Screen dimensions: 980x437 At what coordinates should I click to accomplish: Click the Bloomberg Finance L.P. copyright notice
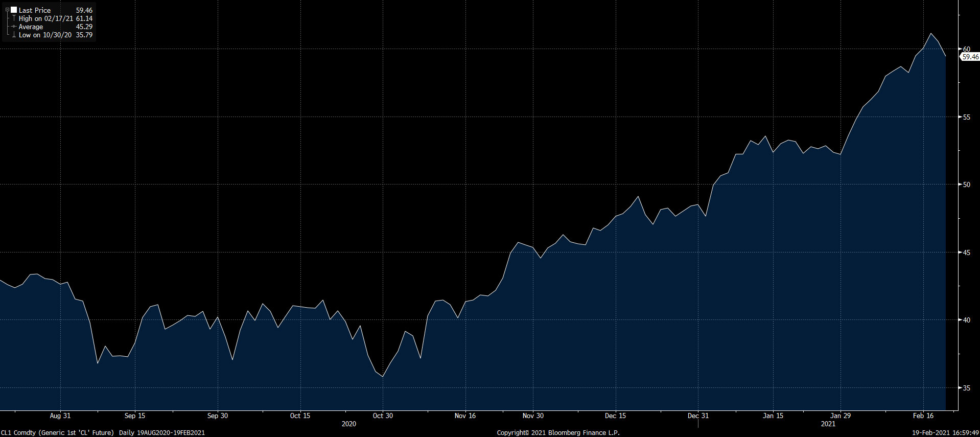pyautogui.click(x=558, y=432)
